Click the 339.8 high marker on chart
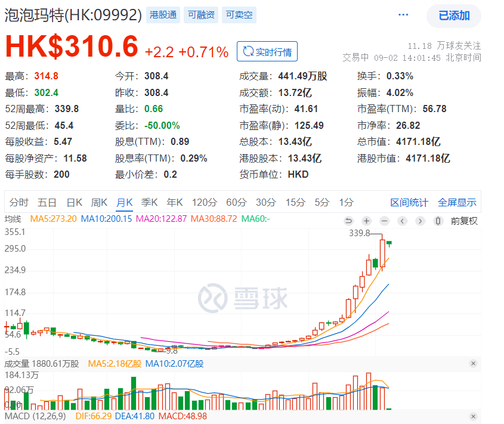The height and width of the screenshot is (424, 504). [359, 233]
